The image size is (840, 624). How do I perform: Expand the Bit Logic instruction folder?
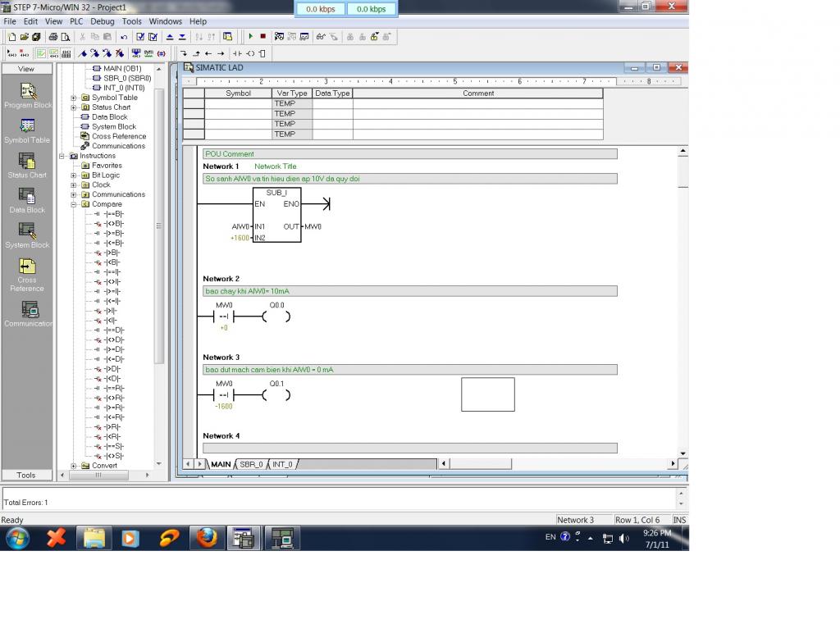74,175
